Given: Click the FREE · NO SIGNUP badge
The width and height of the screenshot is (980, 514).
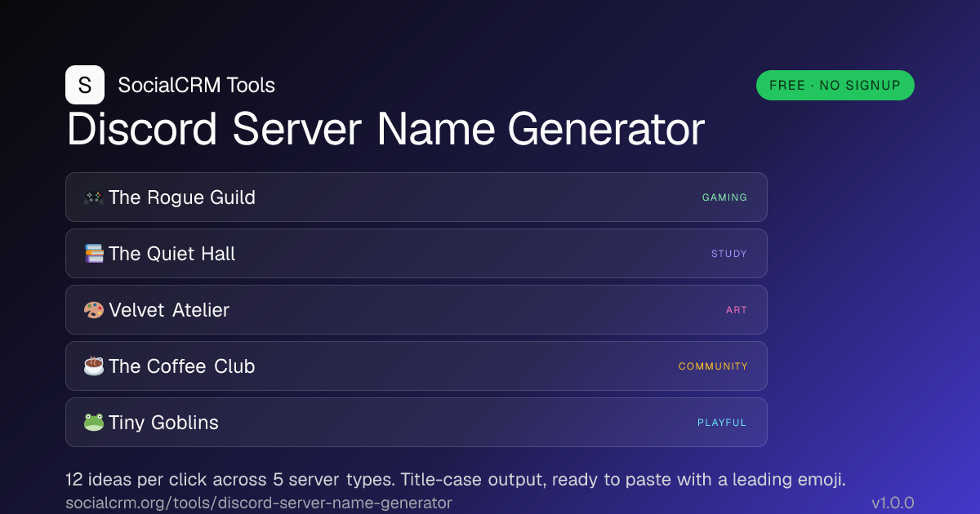Looking at the screenshot, I should pos(835,85).
